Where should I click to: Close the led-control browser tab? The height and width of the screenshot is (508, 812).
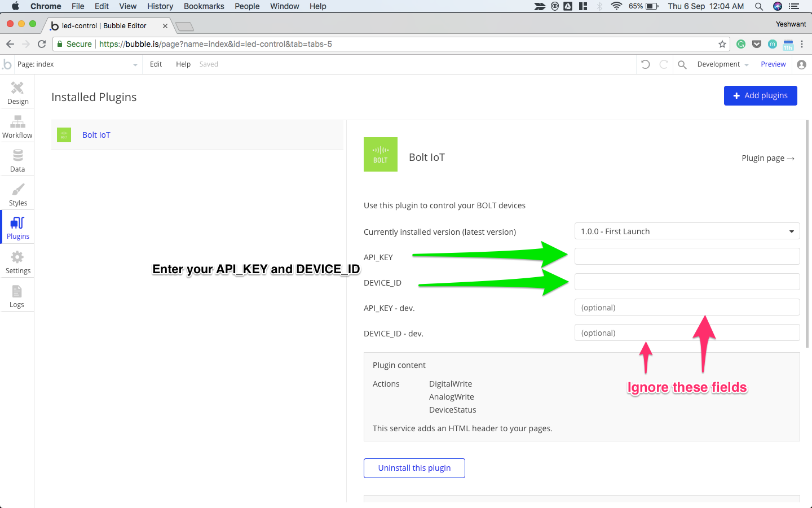coord(165,26)
